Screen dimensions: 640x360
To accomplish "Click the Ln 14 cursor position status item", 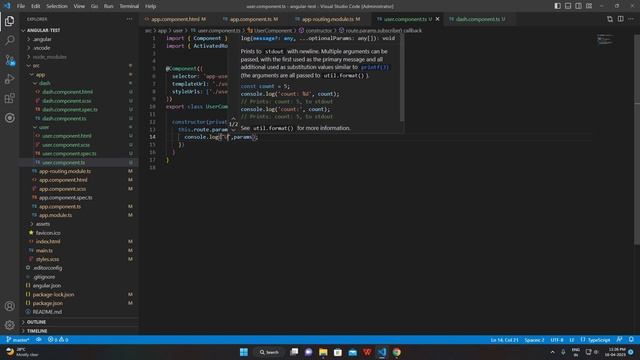I will (504, 340).
